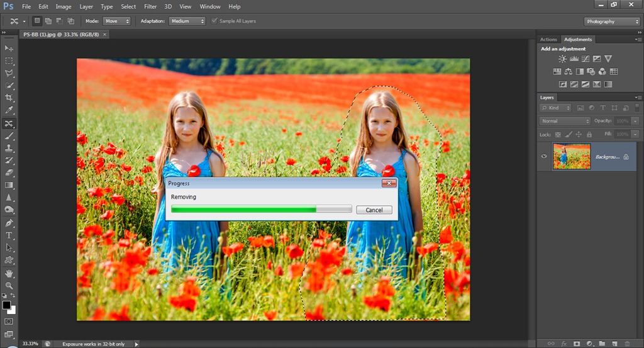Image resolution: width=644 pixels, height=348 pixels.
Task: Toggle Sample All Layers checkbox
Action: pos(214,21)
